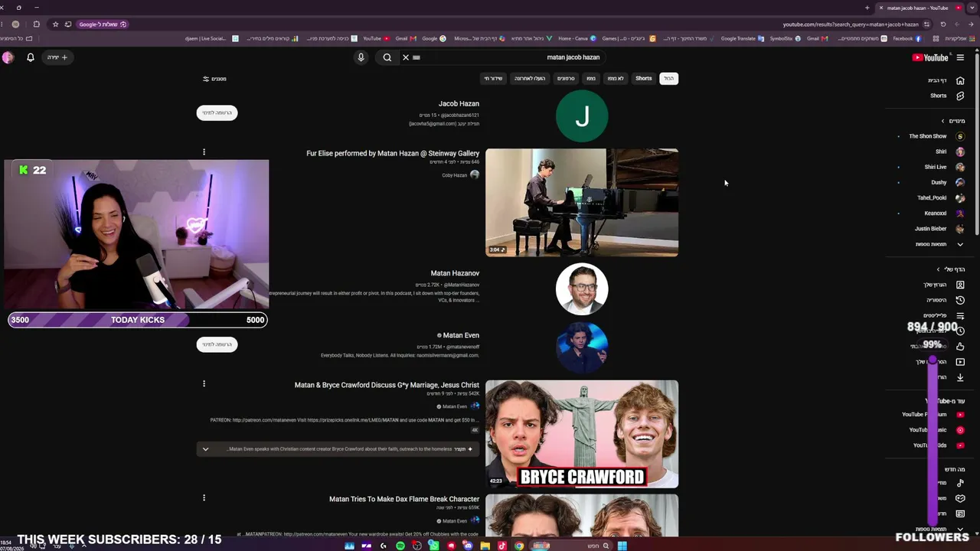Open the user account avatar menu
Image resolution: width=980 pixels, height=551 pixels.
(x=8, y=57)
